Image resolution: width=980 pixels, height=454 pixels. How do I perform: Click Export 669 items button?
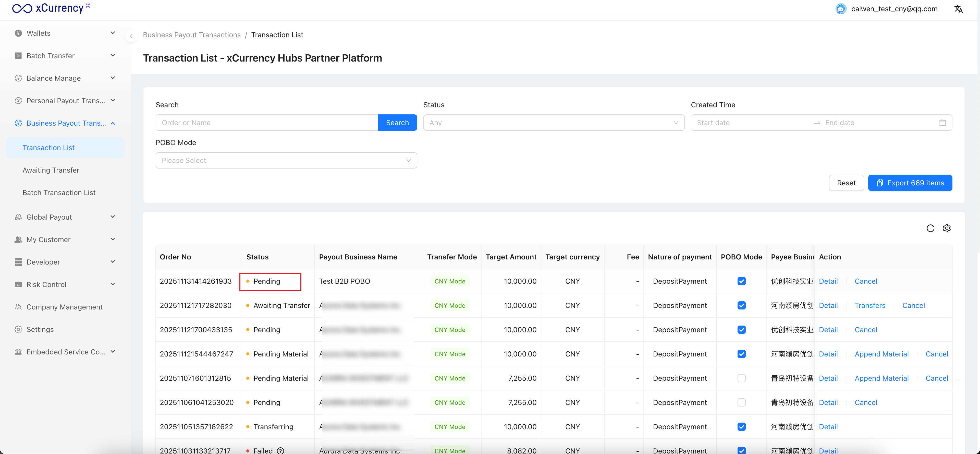910,183
